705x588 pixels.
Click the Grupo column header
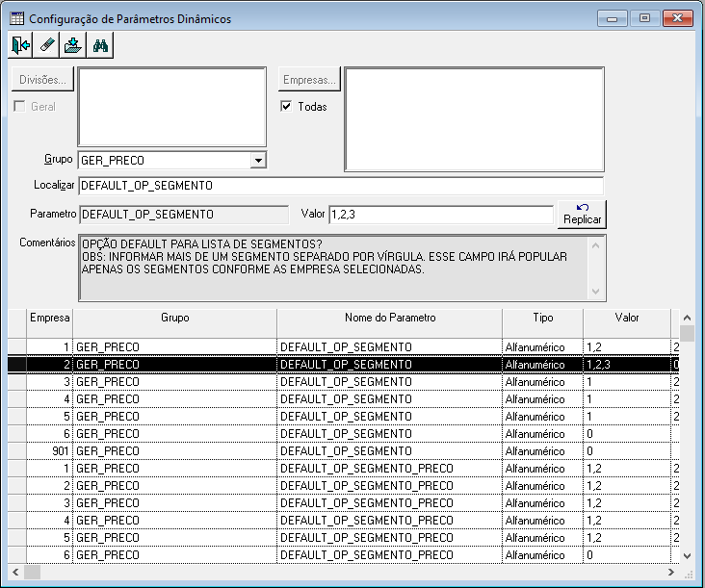coord(175,323)
